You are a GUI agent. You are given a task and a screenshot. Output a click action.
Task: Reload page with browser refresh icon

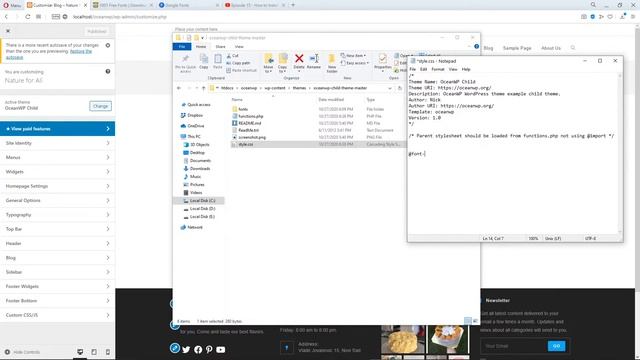click(27, 17)
